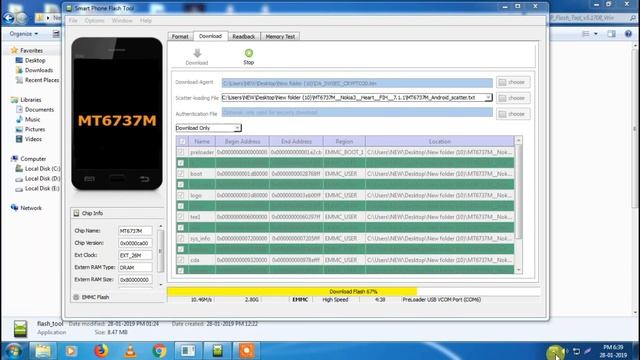Viewport: 640px width, 360px height.
Task: Click the Windows Start orb
Action: [x=13, y=351]
